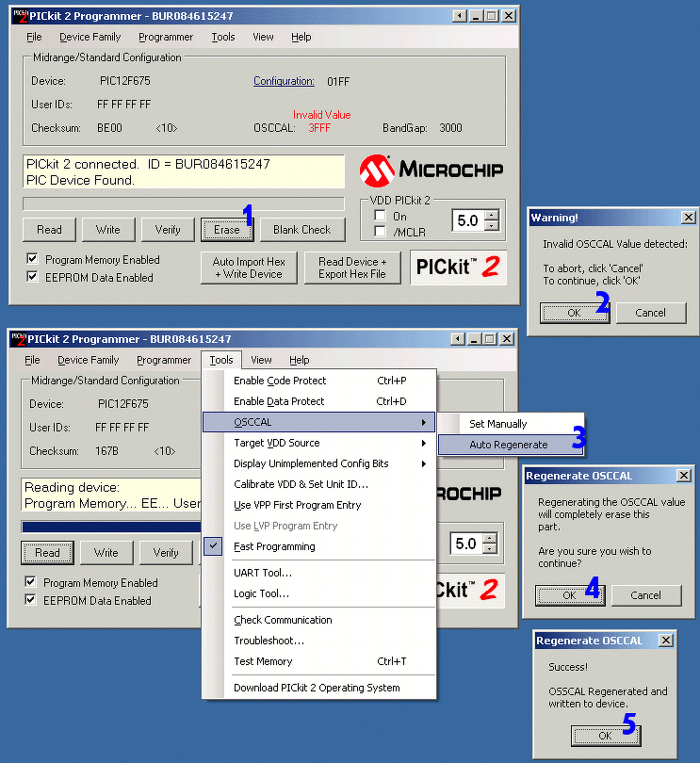Screen dimensions: 700x763
Task: Click Read button in bottom PICkit window
Action: 47,553
